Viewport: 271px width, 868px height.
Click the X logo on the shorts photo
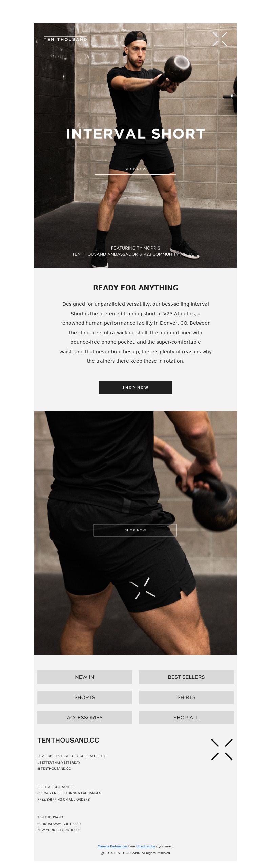coord(142,588)
